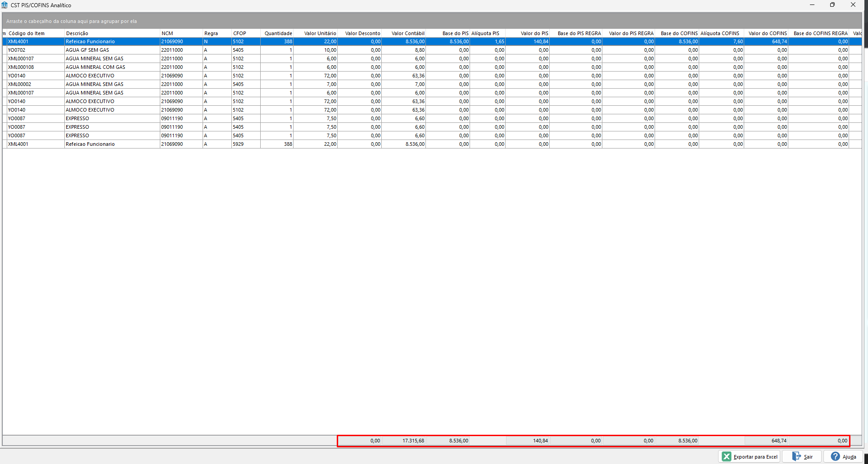The width and height of the screenshot is (868, 464).
Task: Click the Sair button
Action: coord(802,456)
